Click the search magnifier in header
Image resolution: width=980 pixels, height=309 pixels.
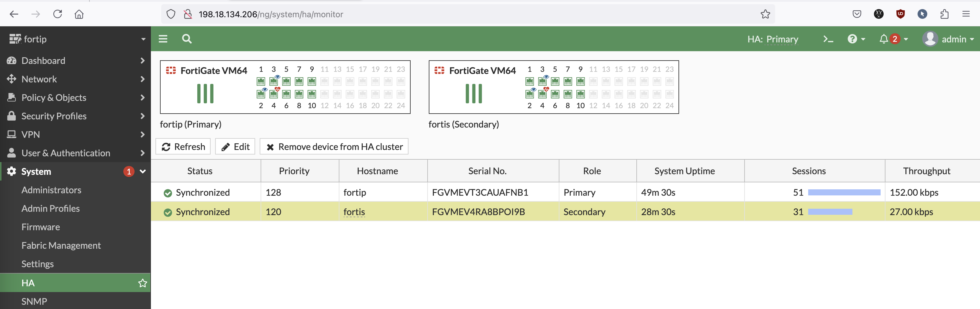pyautogui.click(x=187, y=39)
